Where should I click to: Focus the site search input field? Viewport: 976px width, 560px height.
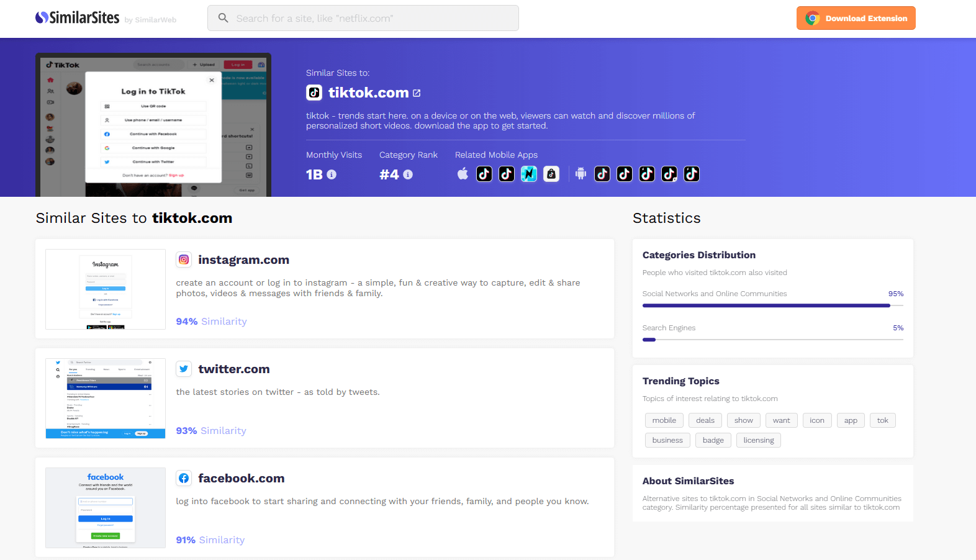click(x=363, y=18)
